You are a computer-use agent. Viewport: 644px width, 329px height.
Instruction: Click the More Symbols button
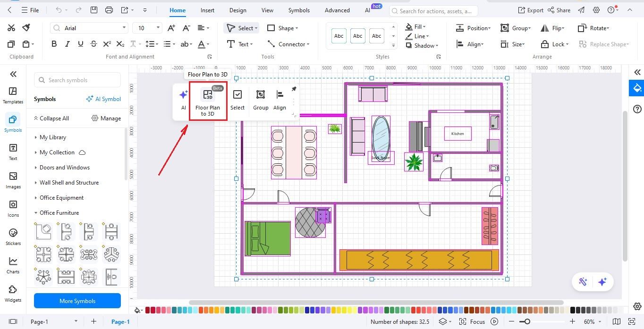click(x=77, y=301)
